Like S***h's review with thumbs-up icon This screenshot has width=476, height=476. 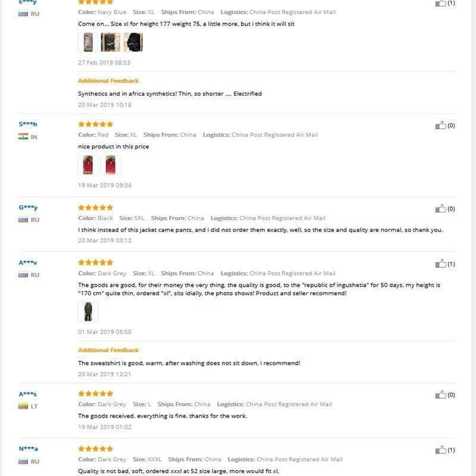point(440,126)
